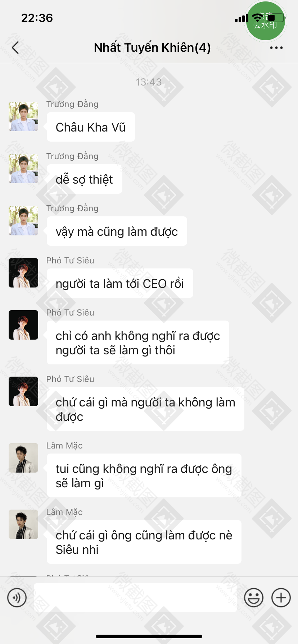Open the three-dots chat options menu
The width and height of the screenshot is (298, 644).
pos(276,47)
